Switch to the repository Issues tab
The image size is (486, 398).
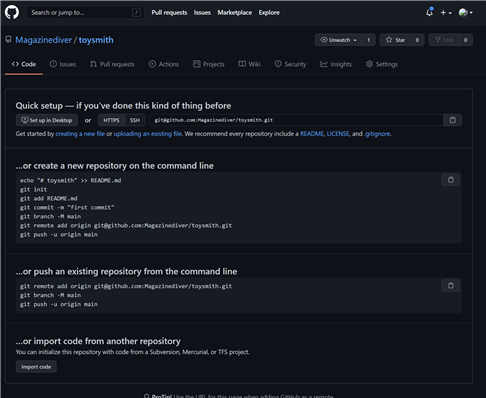(63, 64)
